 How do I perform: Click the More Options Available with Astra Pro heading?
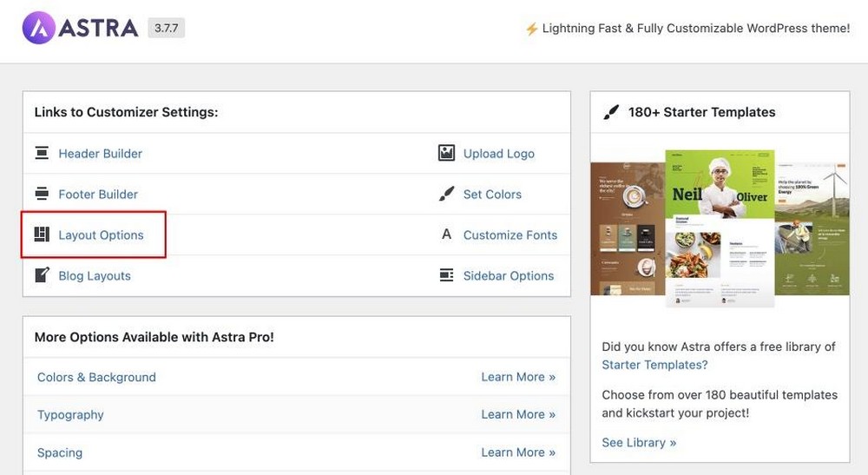coord(154,337)
